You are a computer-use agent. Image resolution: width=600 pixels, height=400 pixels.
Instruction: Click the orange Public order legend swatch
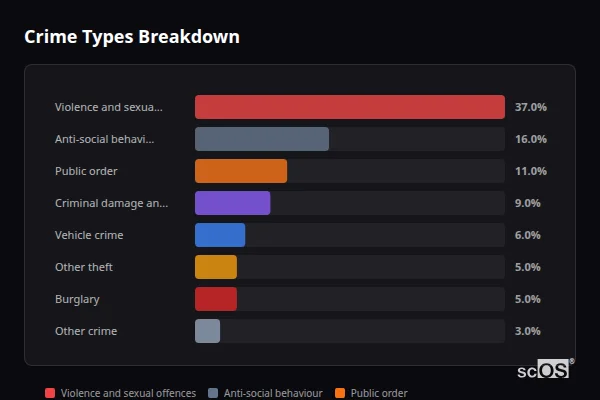[x=340, y=393]
